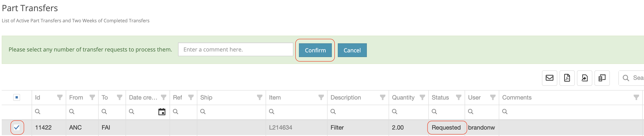The height and width of the screenshot is (136, 644).
Task: Click the Item column filter funnel
Action: click(x=321, y=97)
